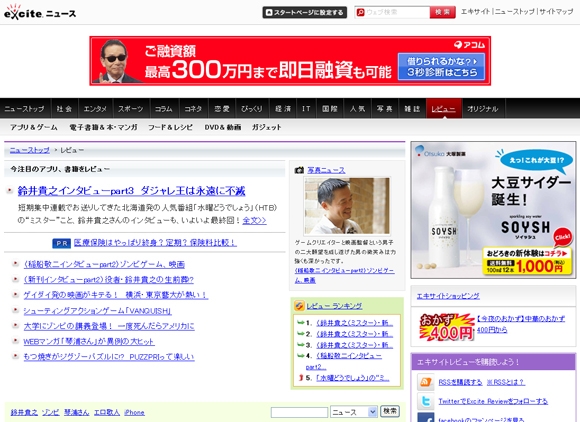The image size is (580, 422).
Task: Open ranking item 5 水曜どうでしょう
Action: tap(353, 378)
